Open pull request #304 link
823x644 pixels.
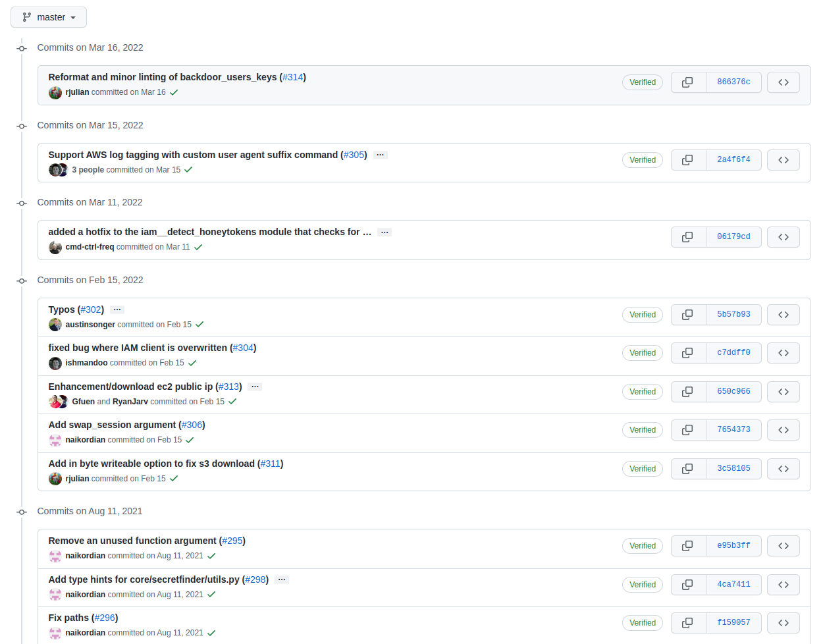(243, 348)
